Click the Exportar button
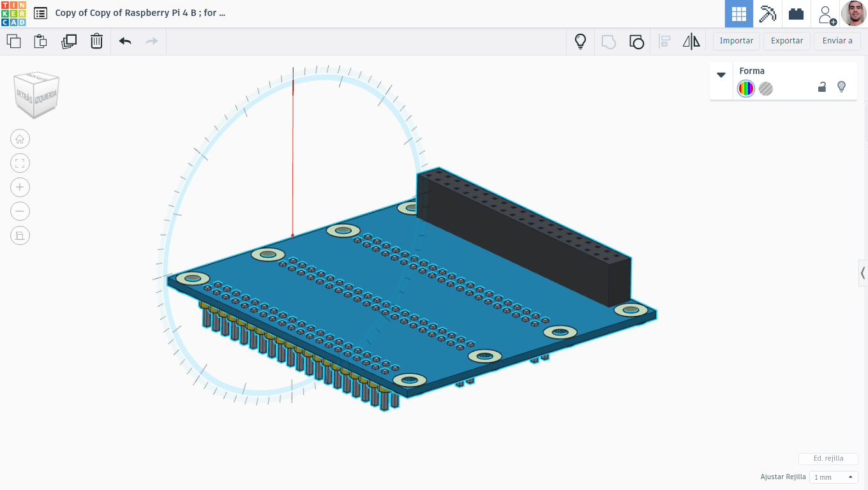The image size is (868, 490). coord(787,41)
